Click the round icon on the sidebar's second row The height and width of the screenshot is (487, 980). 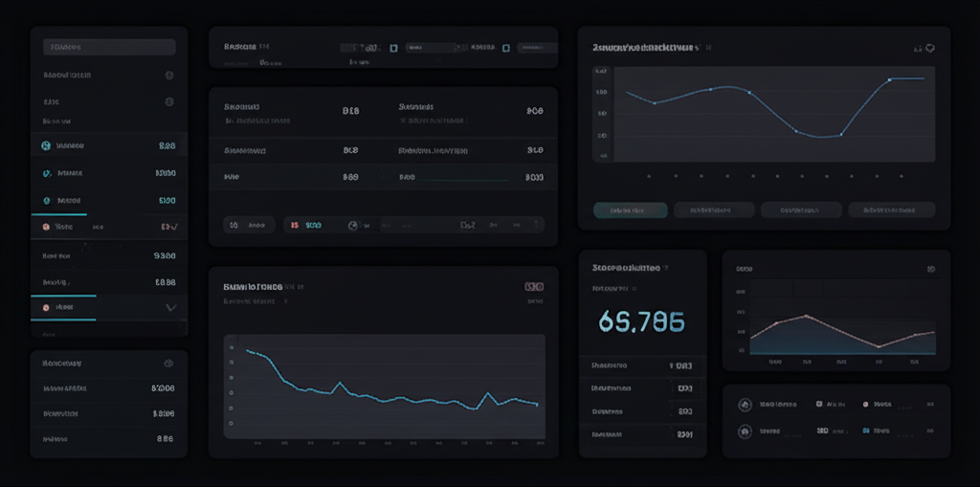click(x=169, y=75)
